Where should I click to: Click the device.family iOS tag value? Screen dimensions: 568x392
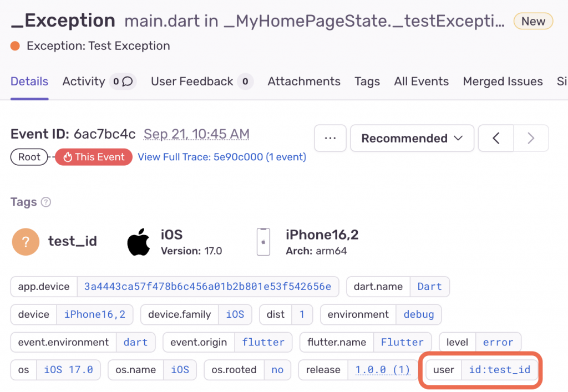[235, 314]
